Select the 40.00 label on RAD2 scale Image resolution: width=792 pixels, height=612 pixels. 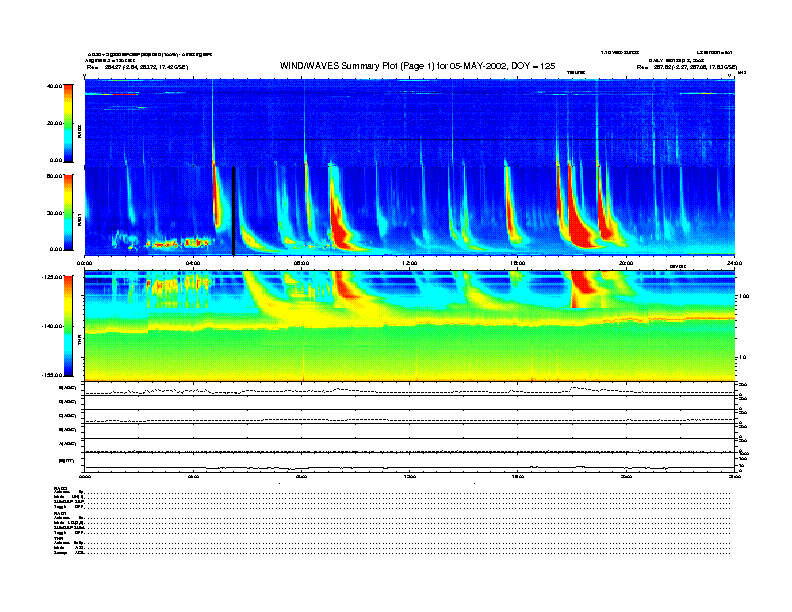coord(54,86)
